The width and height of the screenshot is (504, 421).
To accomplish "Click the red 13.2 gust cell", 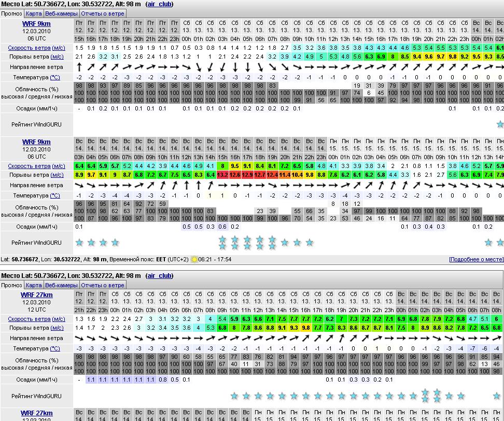I will click(x=222, y=175).
